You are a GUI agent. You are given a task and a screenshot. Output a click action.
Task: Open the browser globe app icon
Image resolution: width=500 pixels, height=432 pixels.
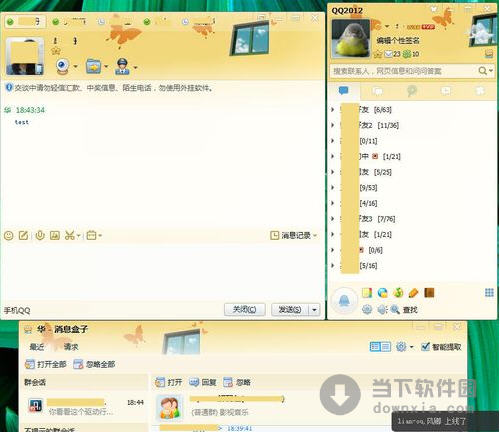coord(383,293)
